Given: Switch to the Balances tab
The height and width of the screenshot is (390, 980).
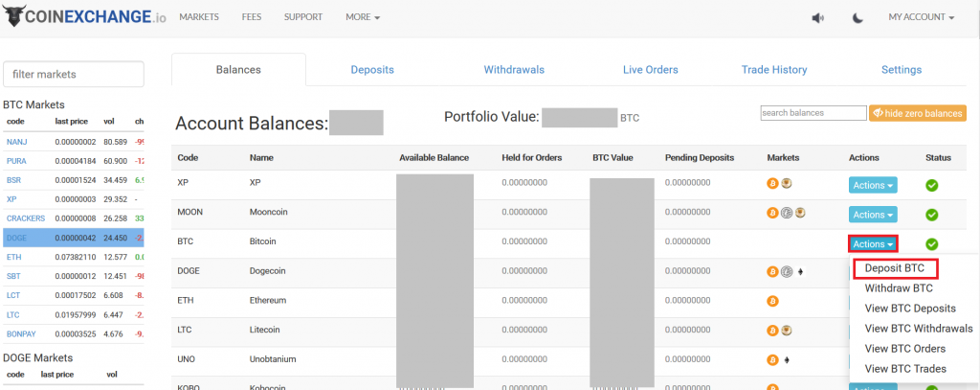Looking at the screenshot, I should tap(238, 70).
